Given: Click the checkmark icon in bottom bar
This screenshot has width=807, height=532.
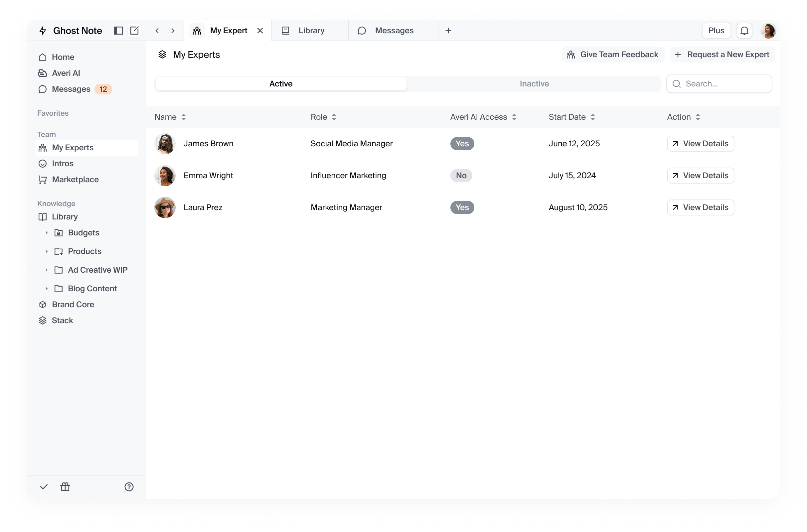Looking at the screenshot, I should coord(44,487).
